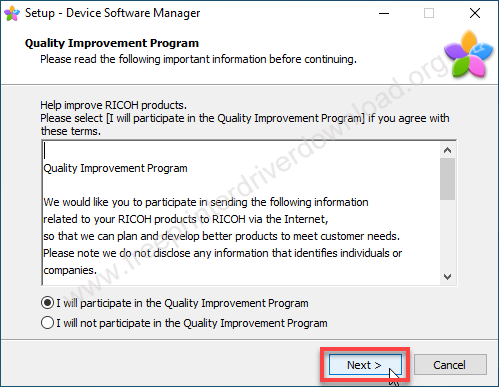Click the "related to your RICOH products" line

pos(186,219)
